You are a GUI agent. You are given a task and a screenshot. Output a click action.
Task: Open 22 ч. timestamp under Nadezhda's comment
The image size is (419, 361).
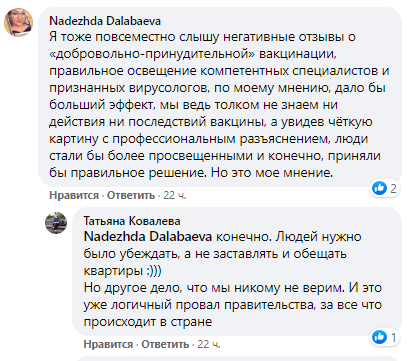pos(175,195)
